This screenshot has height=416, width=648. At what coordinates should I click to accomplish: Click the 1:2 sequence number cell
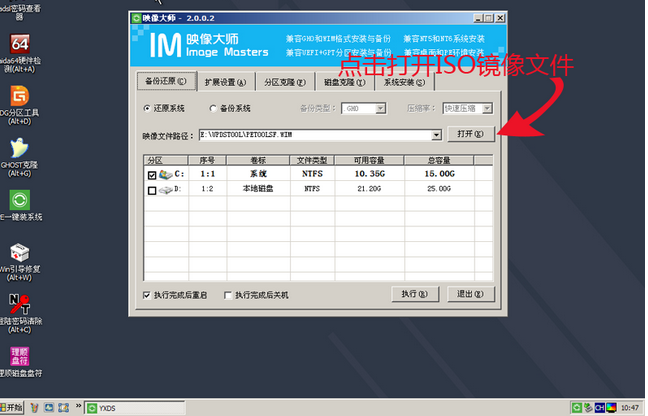207,189
